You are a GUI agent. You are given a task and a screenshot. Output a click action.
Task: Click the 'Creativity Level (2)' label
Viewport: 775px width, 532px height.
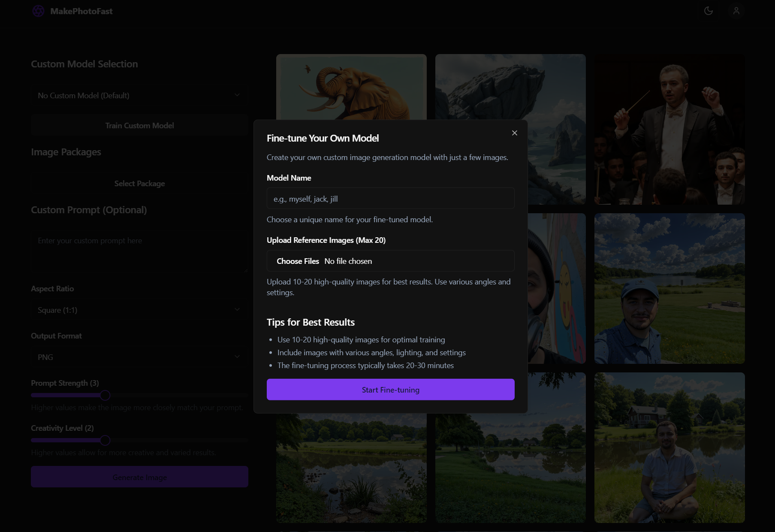click(x=62, y=428)
